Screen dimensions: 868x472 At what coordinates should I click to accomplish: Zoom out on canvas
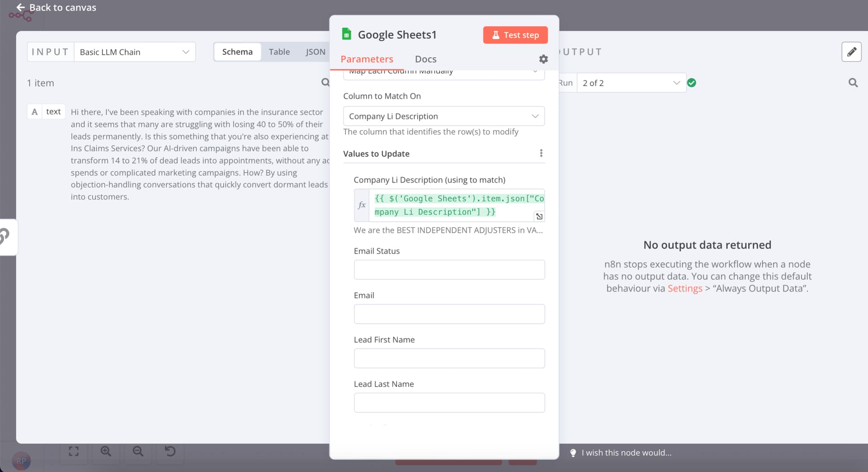138,451
